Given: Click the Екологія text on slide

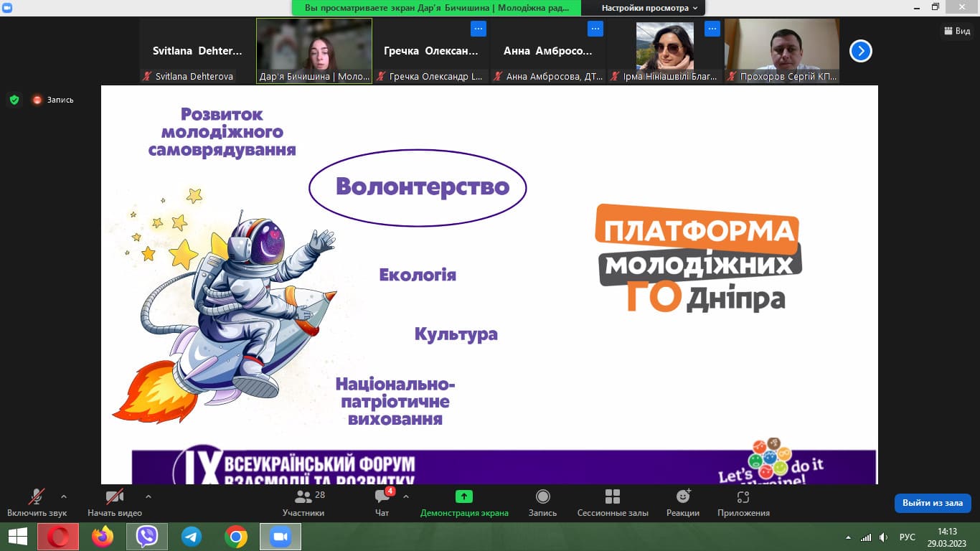Looking at the screenshot, I should click(x=418, y=275).
